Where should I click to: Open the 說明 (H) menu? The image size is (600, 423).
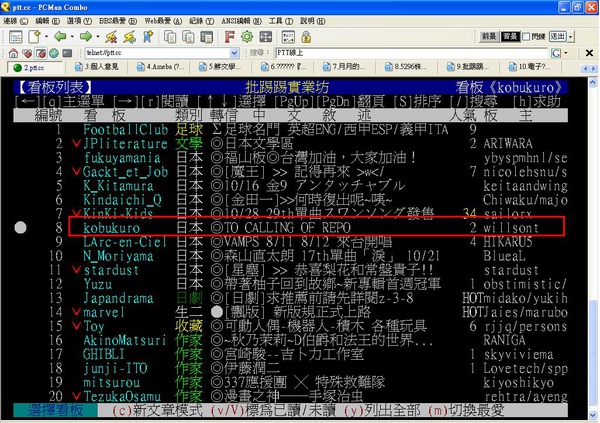(313, 21)
